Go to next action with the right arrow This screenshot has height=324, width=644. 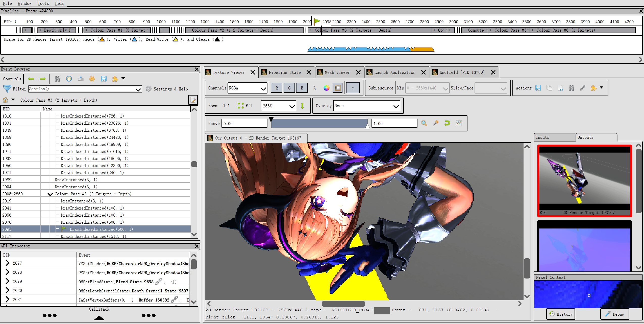pyautogui.click(x=43, y=79)
